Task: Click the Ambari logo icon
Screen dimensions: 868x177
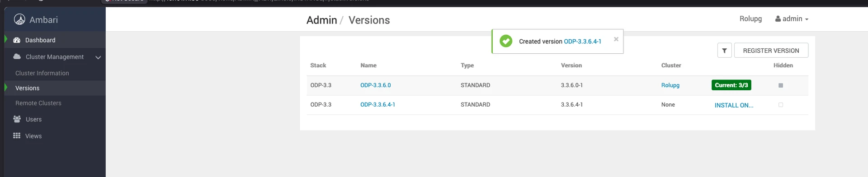Action: point(19,19)
